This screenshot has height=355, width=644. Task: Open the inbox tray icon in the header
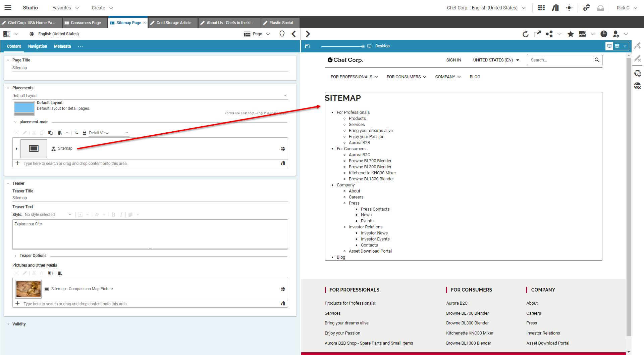point(600,8)
